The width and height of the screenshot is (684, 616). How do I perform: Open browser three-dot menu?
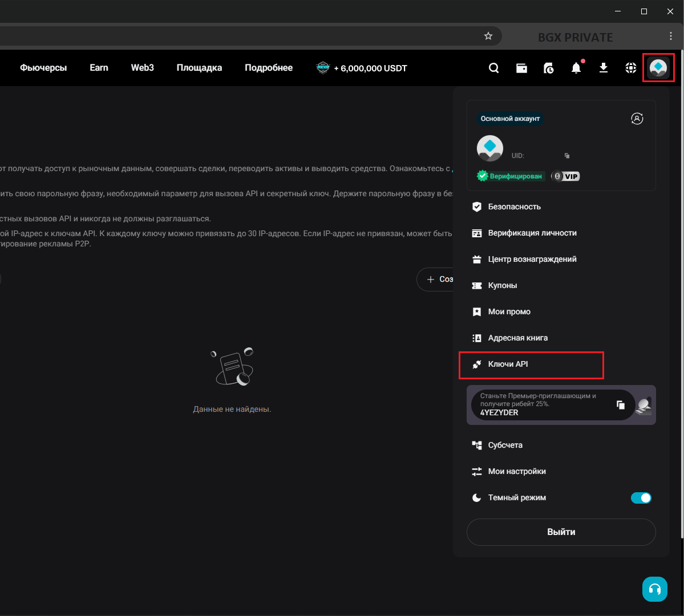(670, 36)
